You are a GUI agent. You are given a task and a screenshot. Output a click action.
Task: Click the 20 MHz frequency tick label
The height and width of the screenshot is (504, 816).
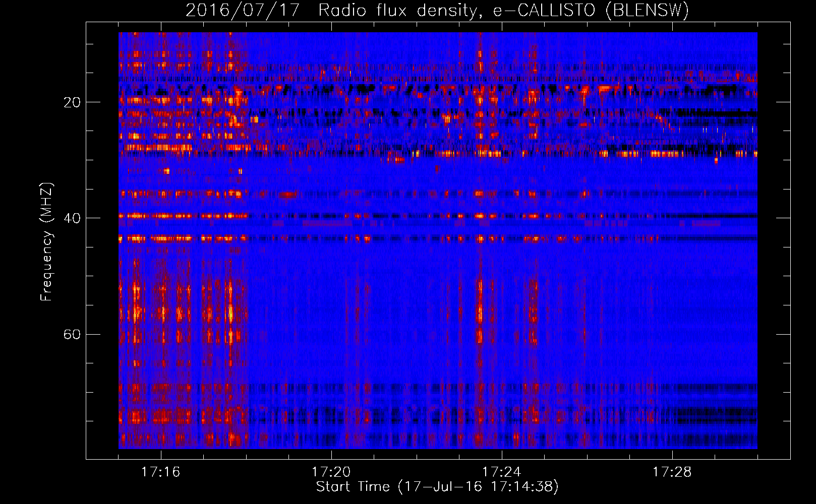click(x=72, y=102)
